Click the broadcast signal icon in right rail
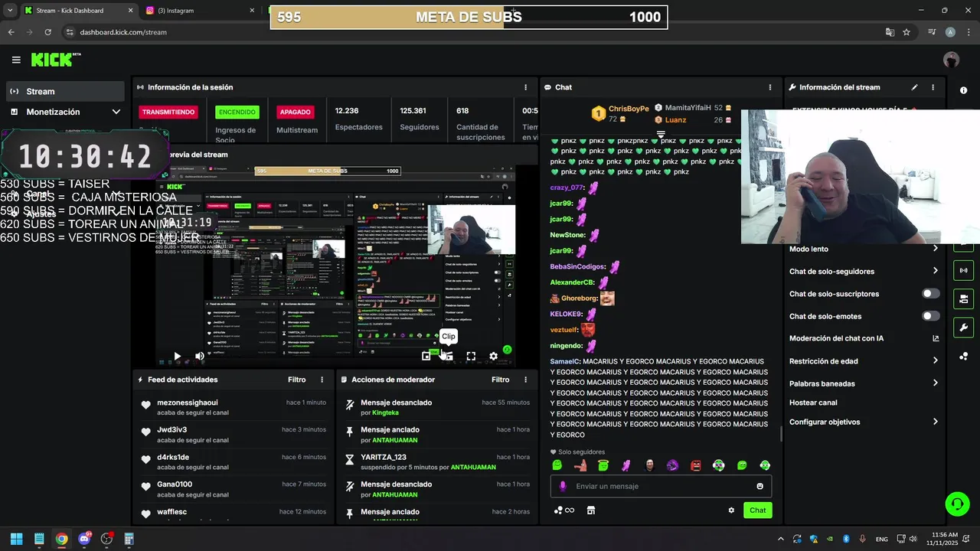The height and width of the screenshot is (551, 980). pos(963,270)
